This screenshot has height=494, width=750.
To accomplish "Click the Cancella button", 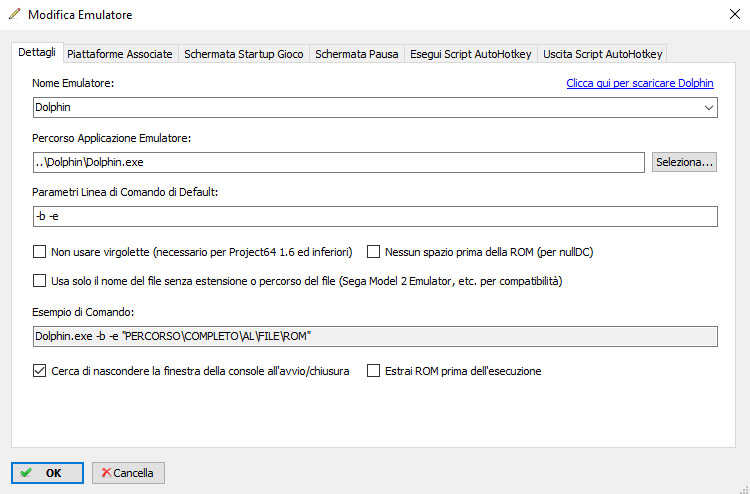I will (x=128, y=473).
